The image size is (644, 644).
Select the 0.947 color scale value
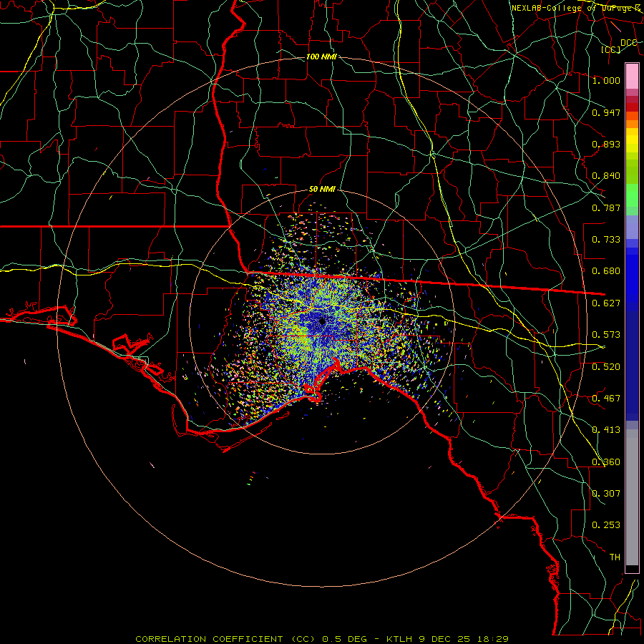click(606, 112)
